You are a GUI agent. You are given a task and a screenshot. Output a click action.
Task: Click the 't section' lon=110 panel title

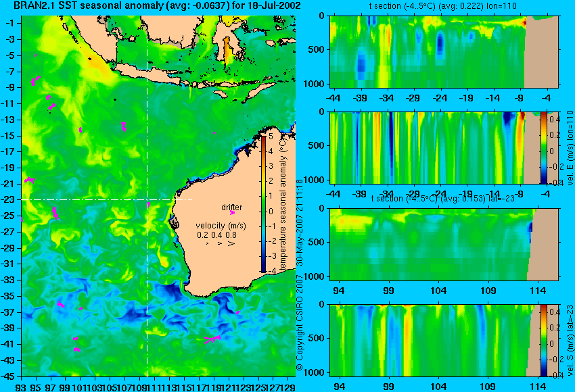point(442,6)
